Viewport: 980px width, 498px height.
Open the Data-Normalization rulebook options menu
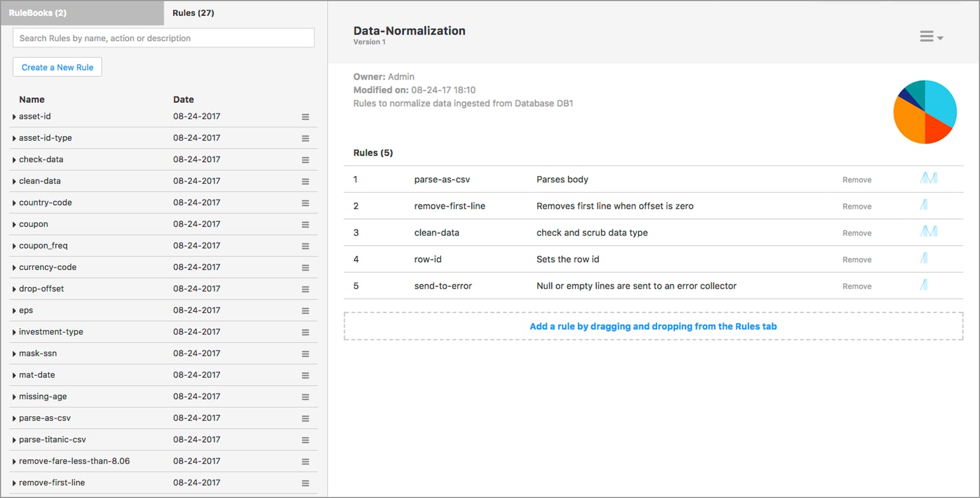[931, 37]
